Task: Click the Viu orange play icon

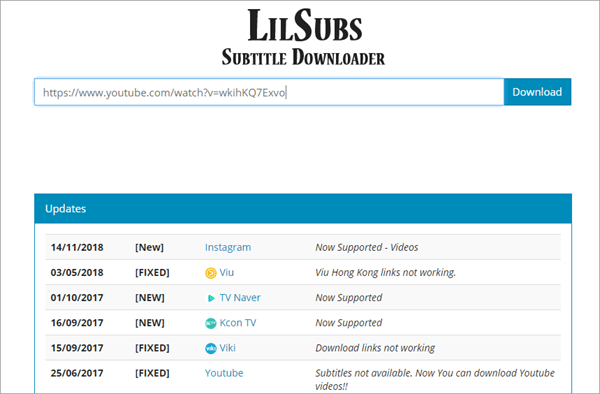Action: (x=210, y=273)
